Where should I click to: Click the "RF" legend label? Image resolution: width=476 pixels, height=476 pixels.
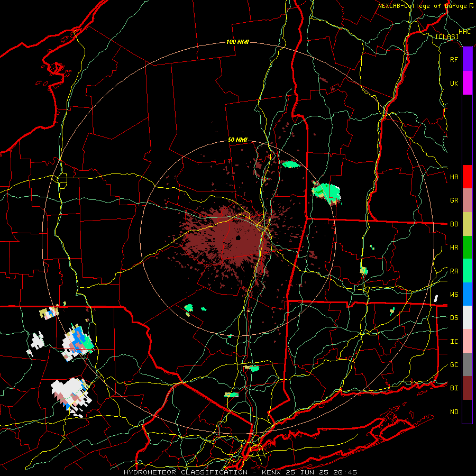pyautogui.click(x=454, y=59)
